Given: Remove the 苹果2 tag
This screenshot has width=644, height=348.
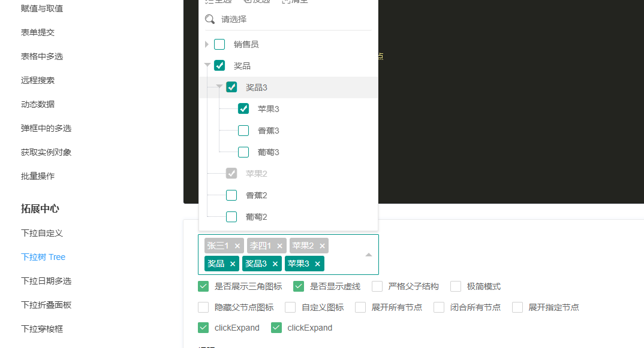Looking at the screenshot, I should click(x=323, y=245).
